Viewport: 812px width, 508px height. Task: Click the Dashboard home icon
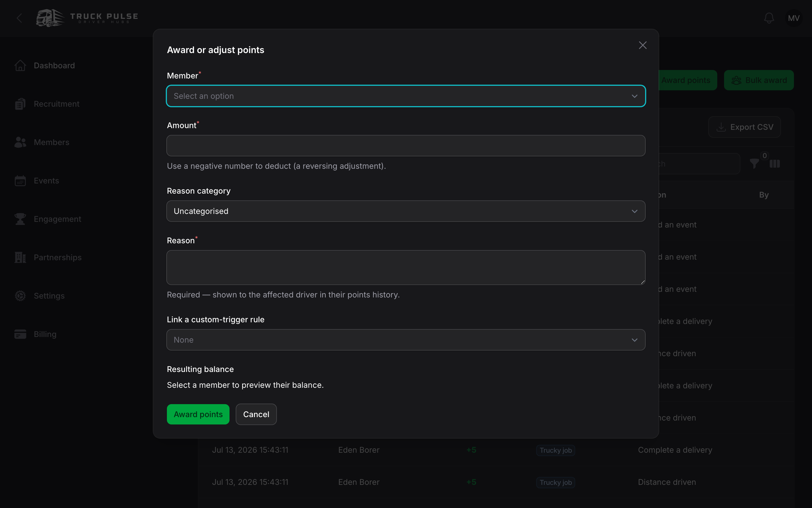20,65
